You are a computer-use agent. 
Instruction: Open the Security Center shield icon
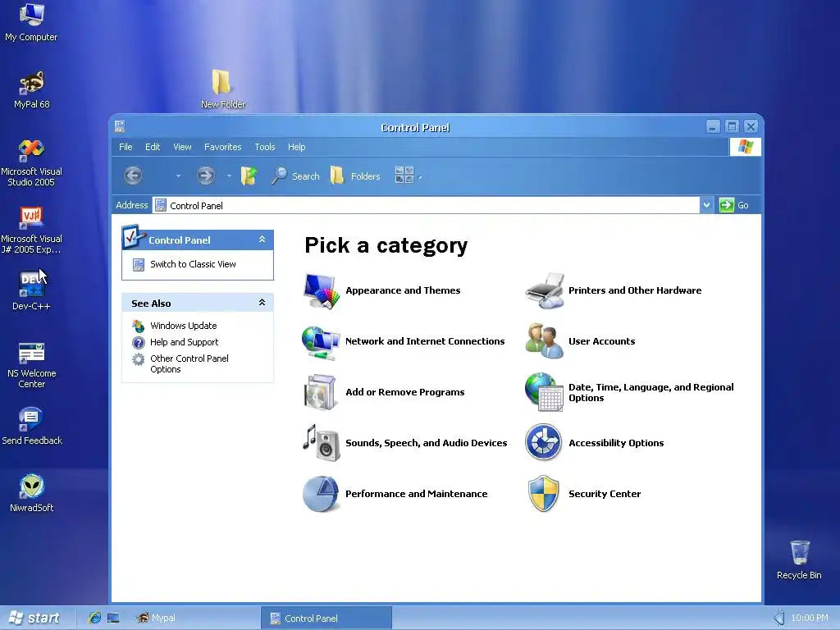click(543, 493)
